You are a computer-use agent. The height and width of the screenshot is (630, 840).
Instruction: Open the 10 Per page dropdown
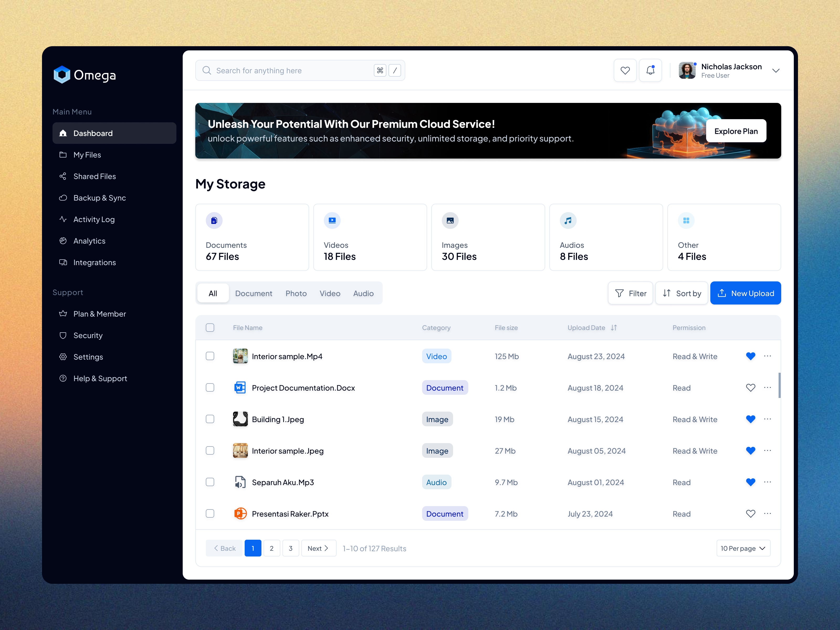[x=743, y=548]
